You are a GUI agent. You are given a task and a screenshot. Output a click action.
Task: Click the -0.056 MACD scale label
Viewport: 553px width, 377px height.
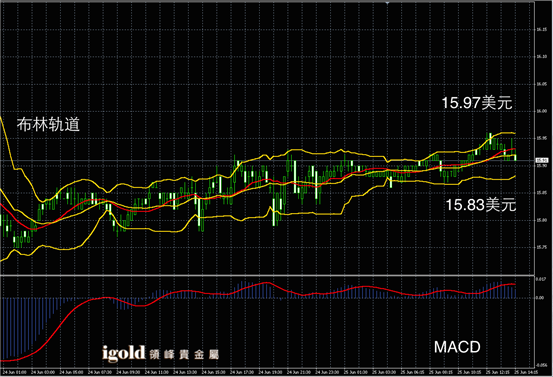click(x=541, y=365)
